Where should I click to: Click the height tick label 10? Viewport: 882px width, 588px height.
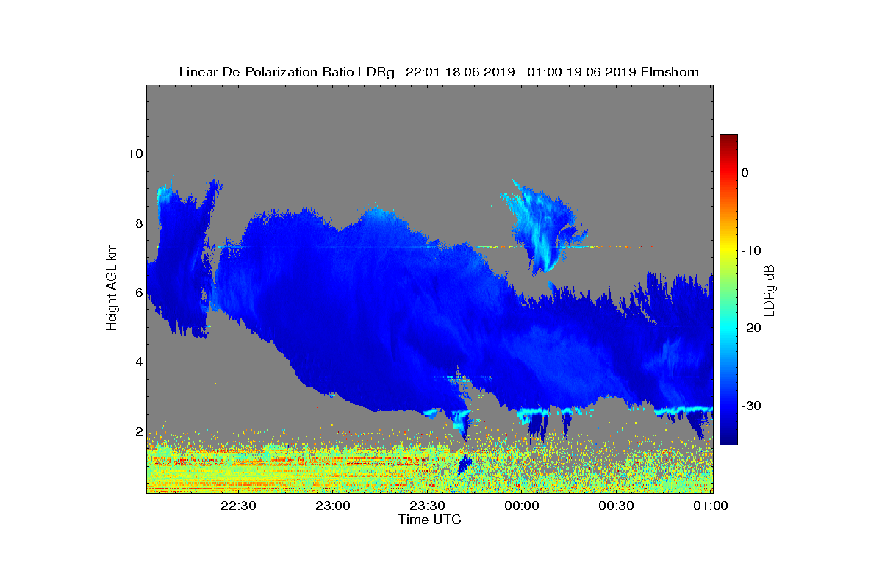coord(134,154)
